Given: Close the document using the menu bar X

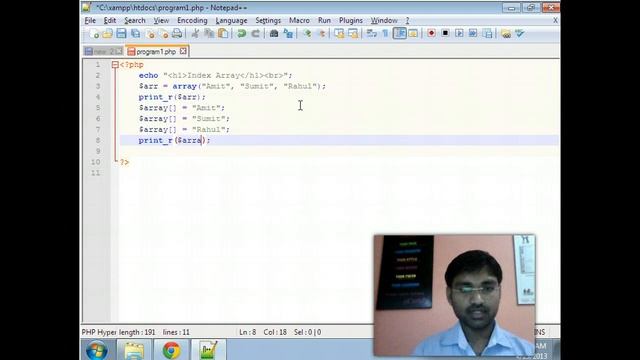Looking at the screenshot, I should click(556, 20).
